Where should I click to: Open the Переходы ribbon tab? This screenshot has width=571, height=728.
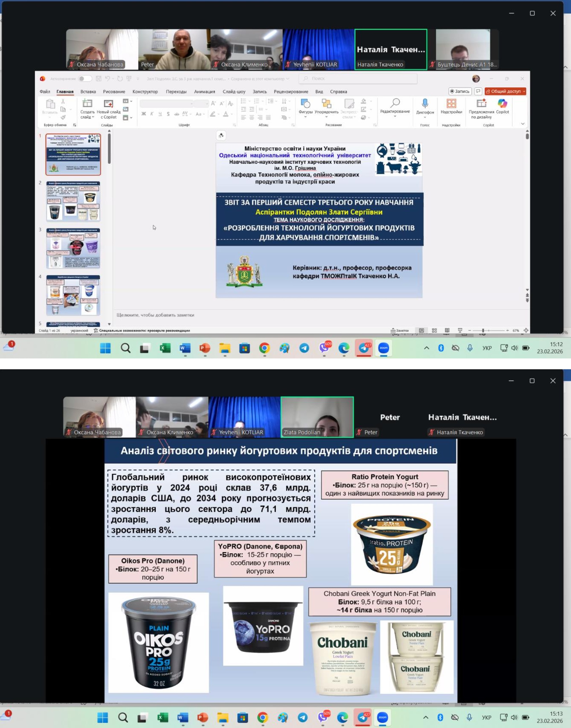pyautogui.click(x=176, y=92)
